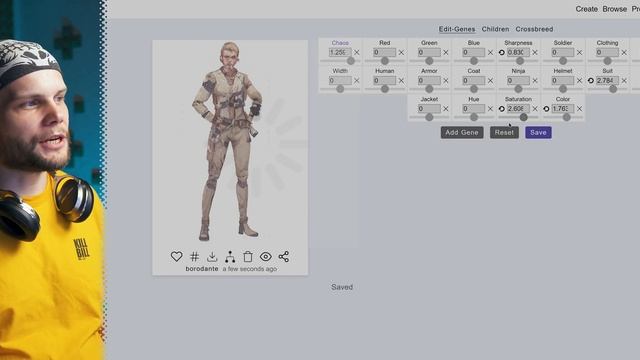Revert the Suit gene value

[591, 80]
